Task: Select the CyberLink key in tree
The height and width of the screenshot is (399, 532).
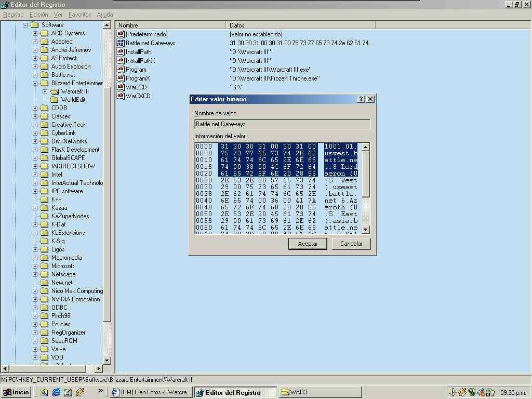Action: pyautogui.click(x=63, y=133)
